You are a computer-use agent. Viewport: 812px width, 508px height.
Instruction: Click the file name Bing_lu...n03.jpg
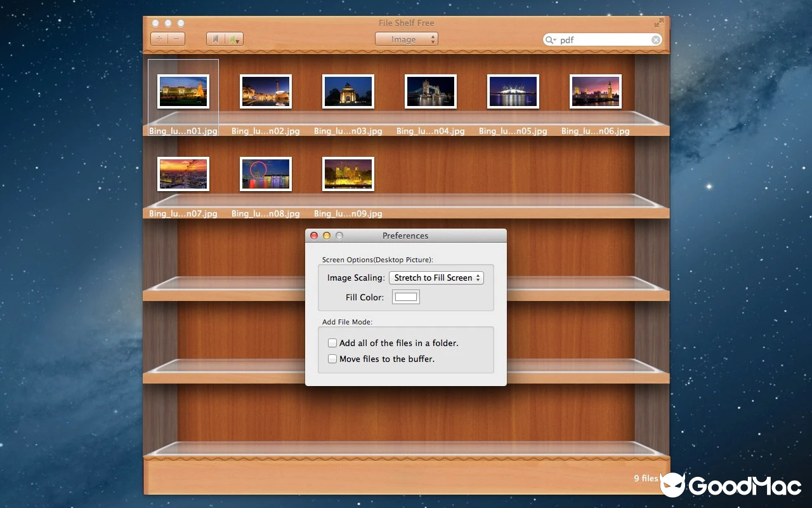348,131
